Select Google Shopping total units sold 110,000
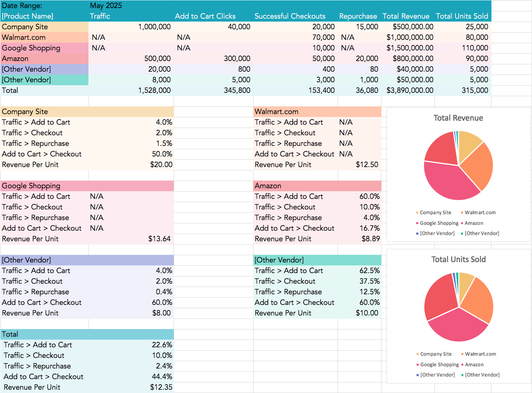The image size is (532, 393). tap(475, 48)
